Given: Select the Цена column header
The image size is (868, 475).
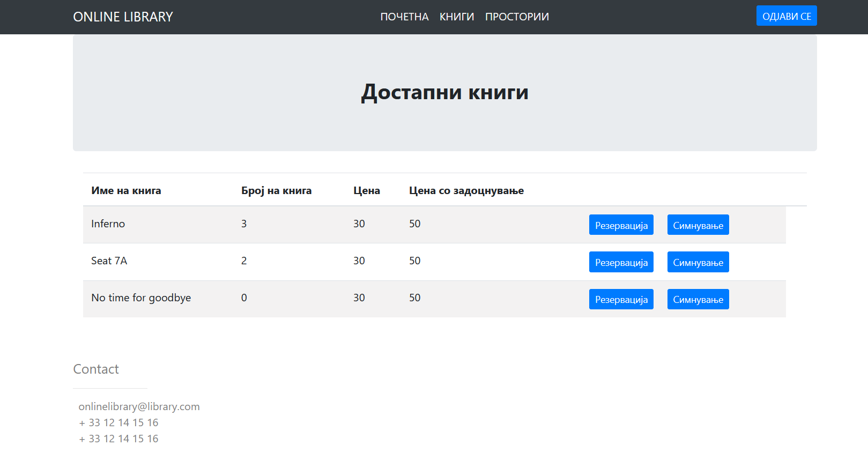Looking at the screenshot, I should (x=366, y=191).
